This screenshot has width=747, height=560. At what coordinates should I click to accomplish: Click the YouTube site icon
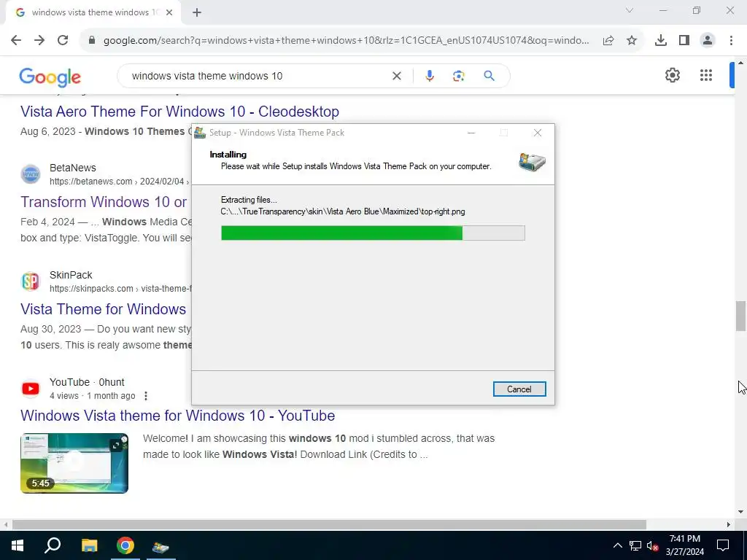31,389
